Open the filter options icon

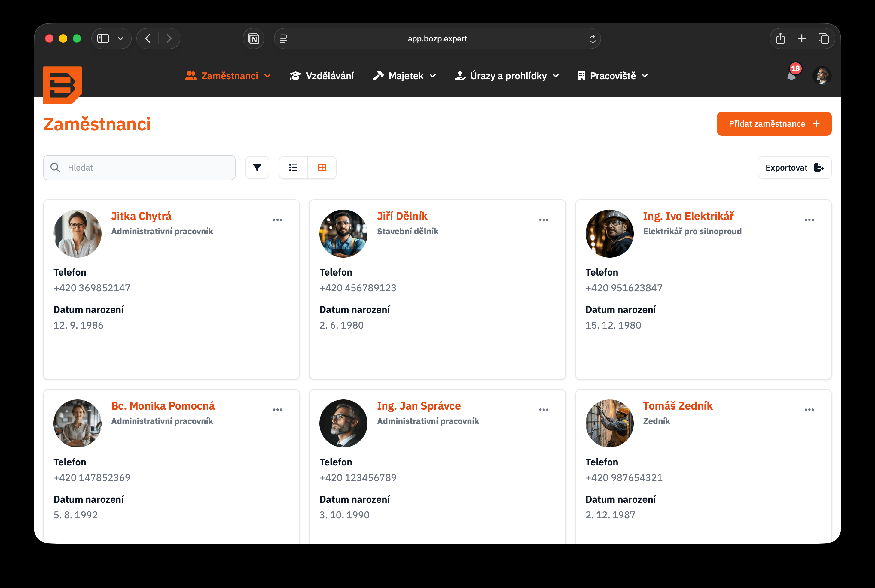(257, 168)
